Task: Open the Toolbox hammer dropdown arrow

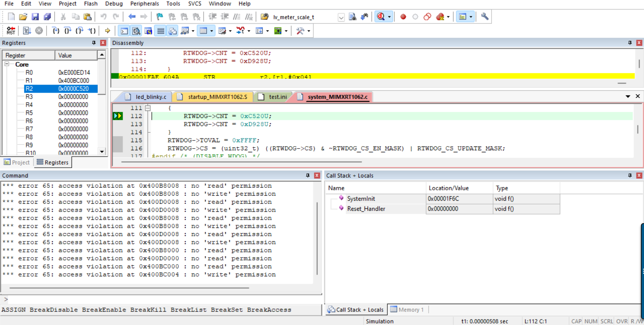Action: (309, 31)
